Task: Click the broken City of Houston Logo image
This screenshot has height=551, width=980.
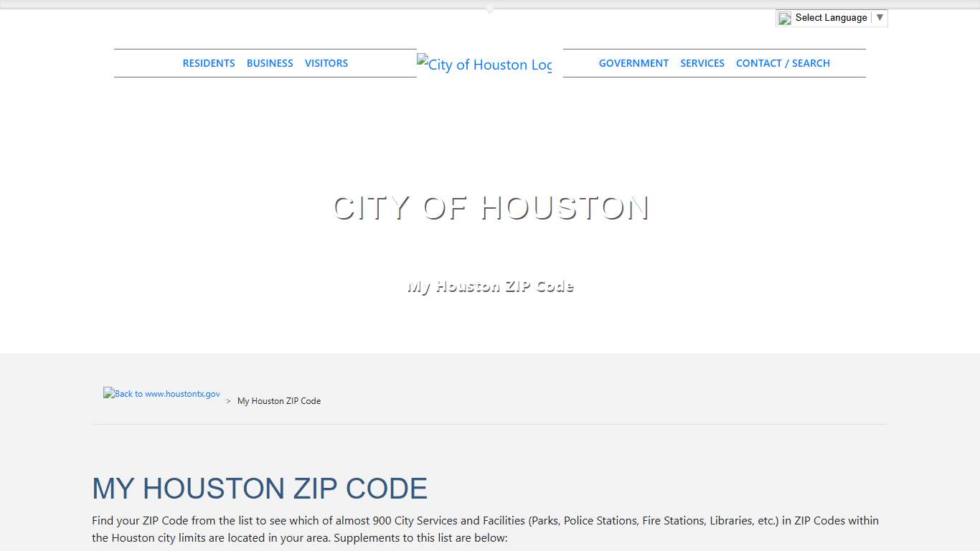Action: click(x=484, y=65)
